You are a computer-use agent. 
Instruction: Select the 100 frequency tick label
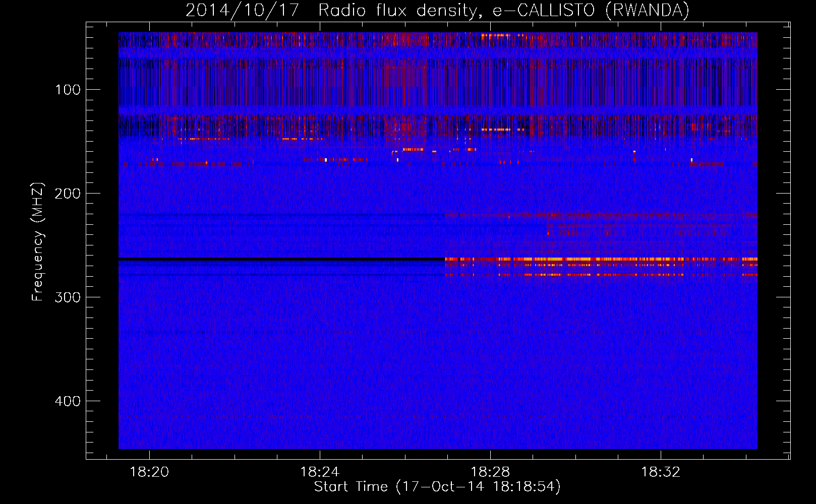[x=68, y=90]
